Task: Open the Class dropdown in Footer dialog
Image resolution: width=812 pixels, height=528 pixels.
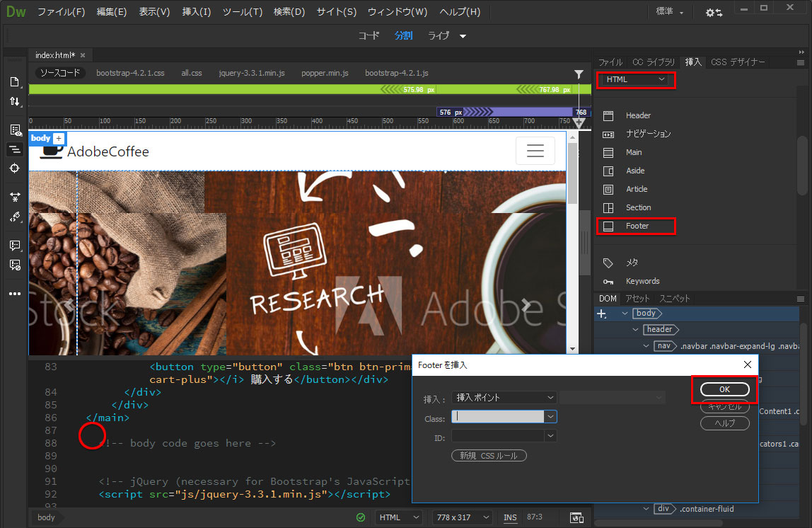Action: 551,417
